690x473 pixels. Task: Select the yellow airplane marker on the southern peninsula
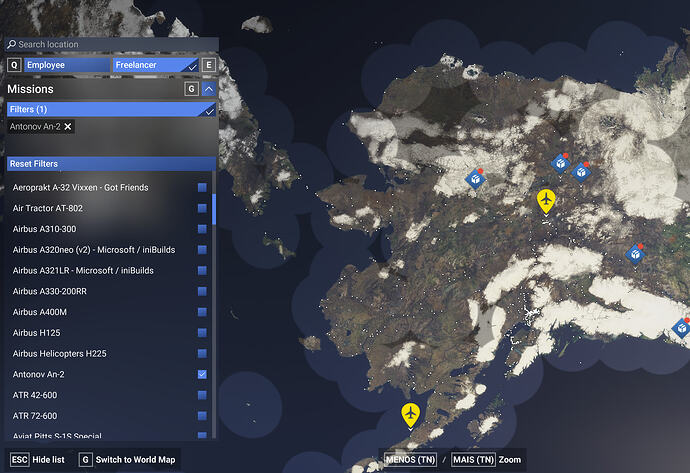click(410, 415)
